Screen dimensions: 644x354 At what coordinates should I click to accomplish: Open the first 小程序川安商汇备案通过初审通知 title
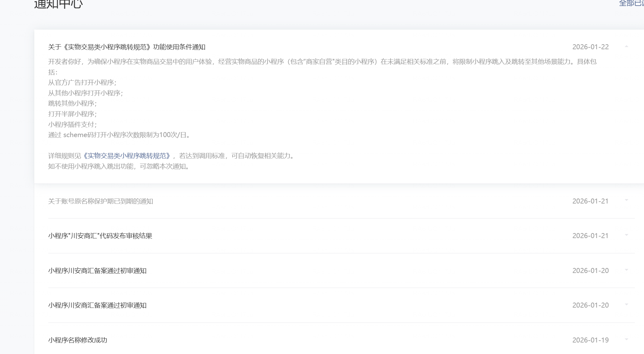(97, 271)
